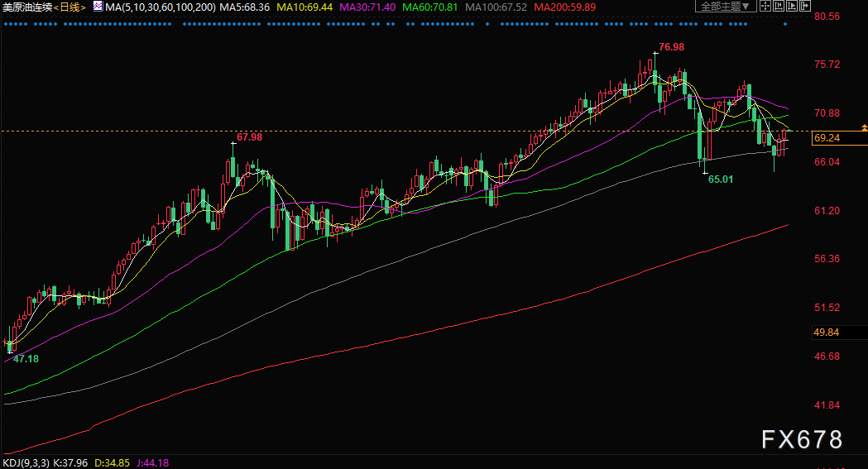Select the MA10:69.44 value
The width and height of the screenshot is (868, 469).
coord(305,7)
